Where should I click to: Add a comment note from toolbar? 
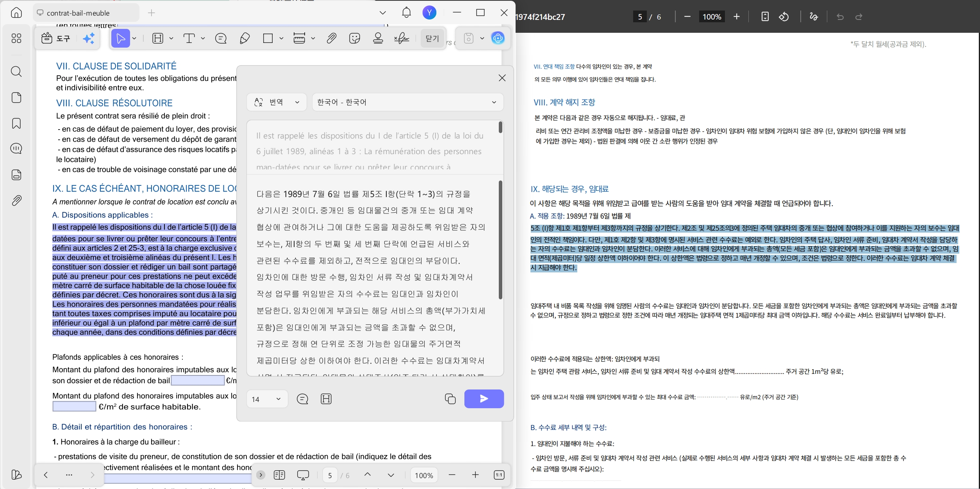tap(221, 38)
